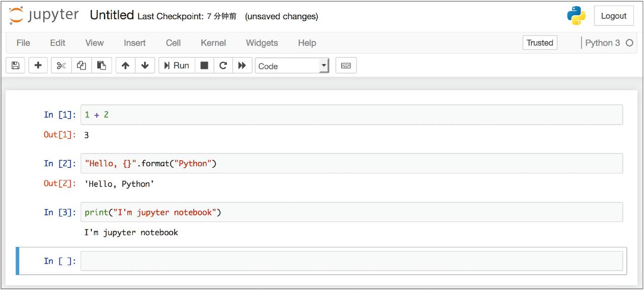The height and width of the screenshot is (290, 644).
Task: Click the Jupyter logo
Action: pos(44,16)
